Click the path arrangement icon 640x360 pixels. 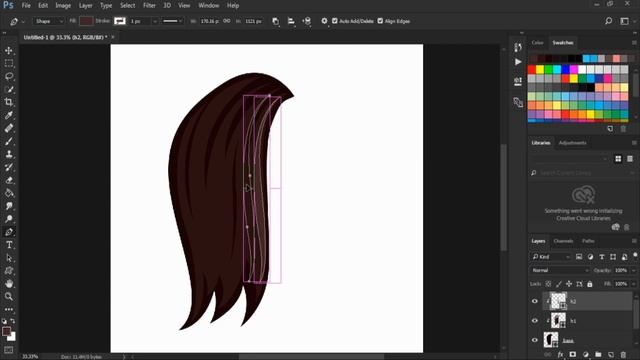[x=307, y=21]
